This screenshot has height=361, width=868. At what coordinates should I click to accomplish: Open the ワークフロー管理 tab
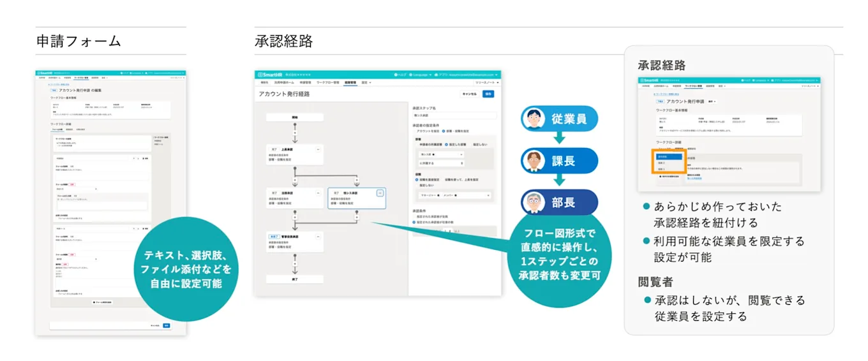pyautogui.click(x=327, y=82)
